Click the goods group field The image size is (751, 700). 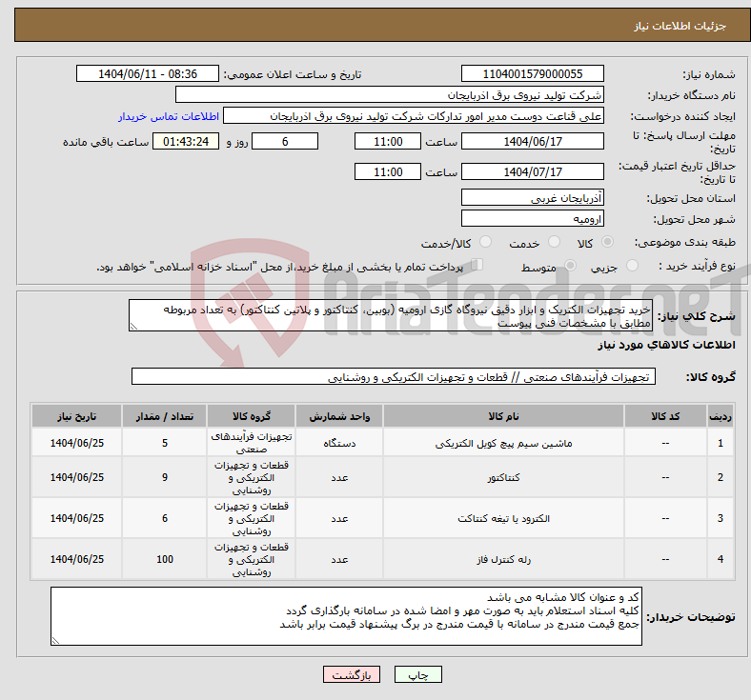click(x=394, y=376)
